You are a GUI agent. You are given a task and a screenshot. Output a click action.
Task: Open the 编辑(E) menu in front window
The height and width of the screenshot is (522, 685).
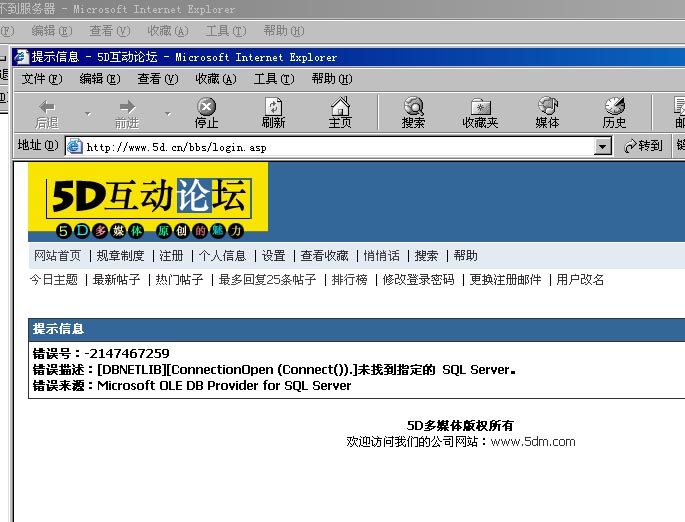click(100, 79)
